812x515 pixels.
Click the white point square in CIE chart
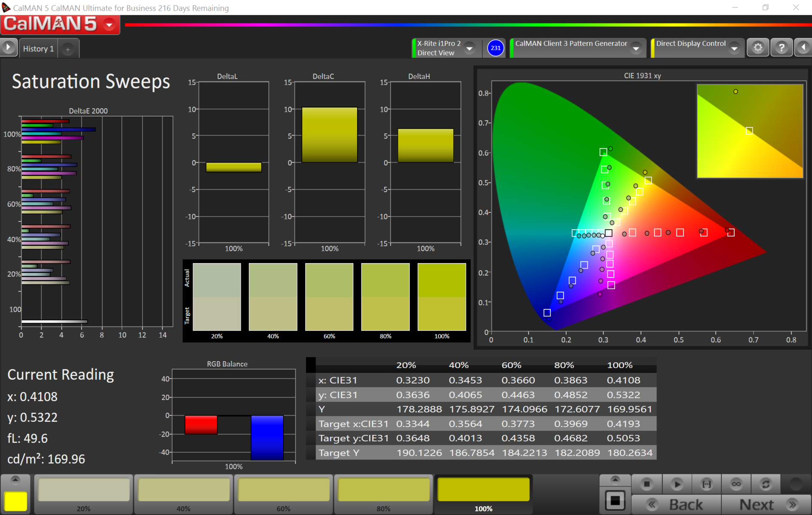[609, 233]
